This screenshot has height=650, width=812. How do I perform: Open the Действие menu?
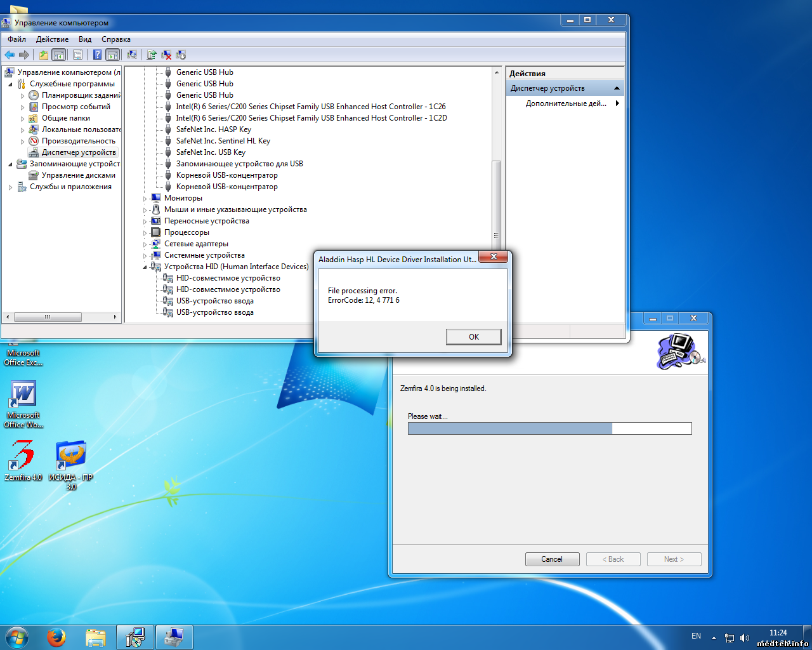[x=52, y=39]
